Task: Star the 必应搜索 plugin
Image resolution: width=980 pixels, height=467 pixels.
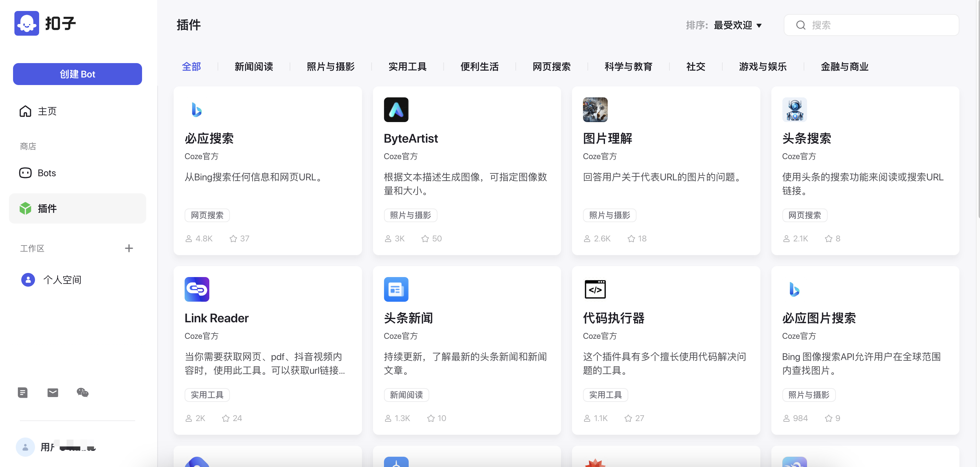Action: click(233, 238)
